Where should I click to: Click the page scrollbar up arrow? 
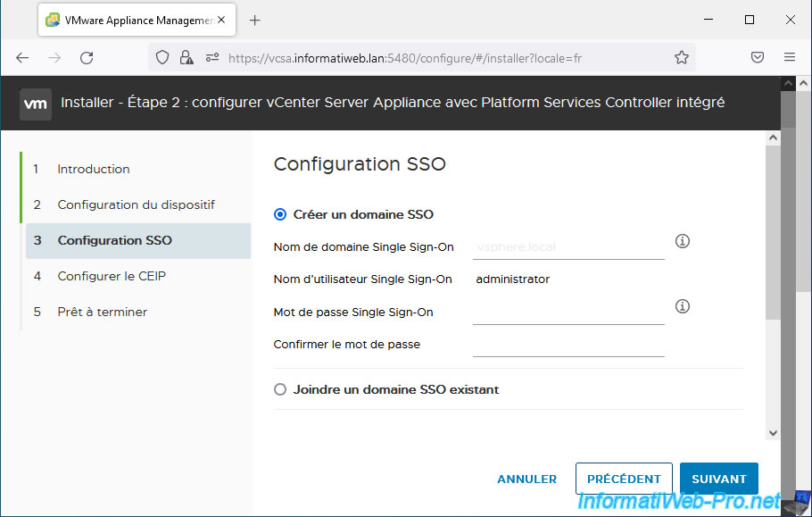click(x=803, y=83)
